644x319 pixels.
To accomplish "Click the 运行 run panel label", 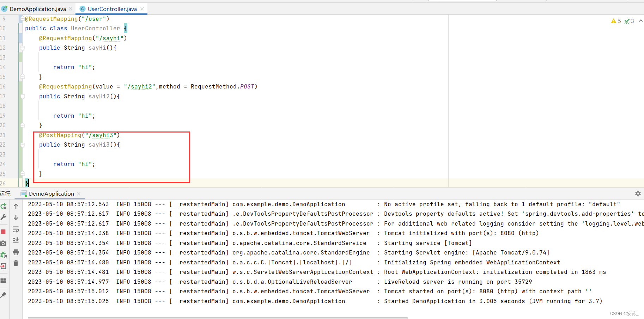I will 6,194.
